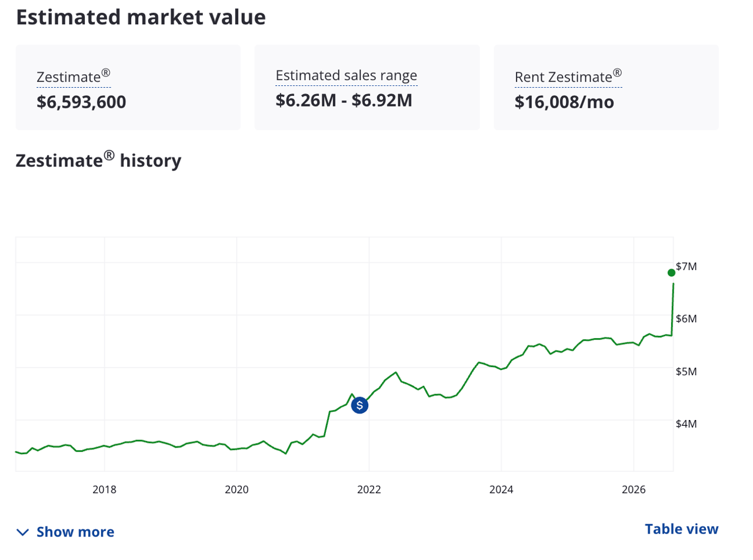The height and width of the screenshot is (560, 753).
Task: Click the 2018 x-axis label
Action: [104, 489]
